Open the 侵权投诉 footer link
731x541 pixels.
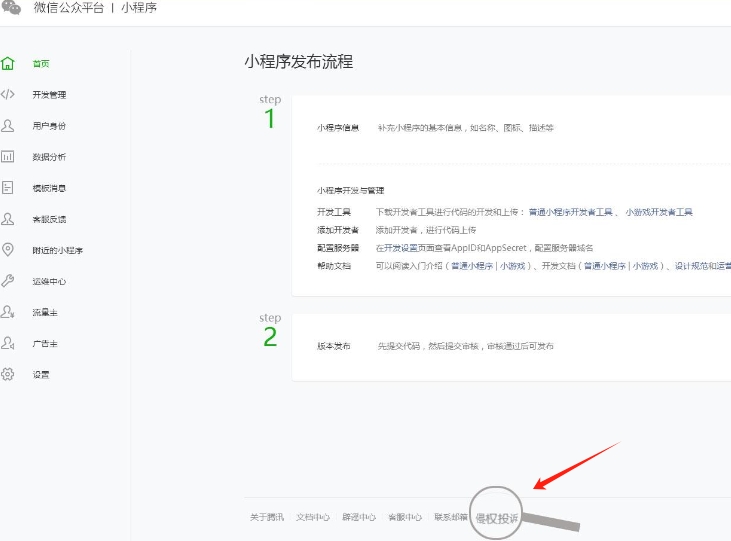pos(496,518)
